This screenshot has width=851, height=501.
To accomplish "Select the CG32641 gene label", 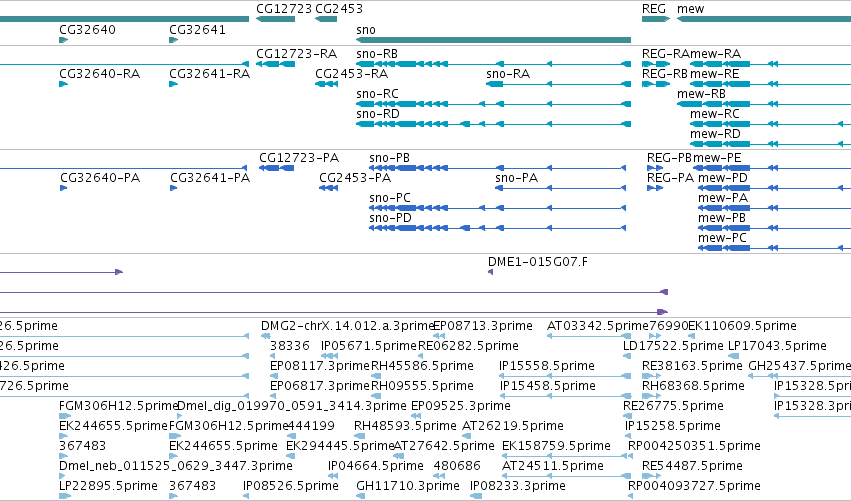I will [x=198, y=29].
